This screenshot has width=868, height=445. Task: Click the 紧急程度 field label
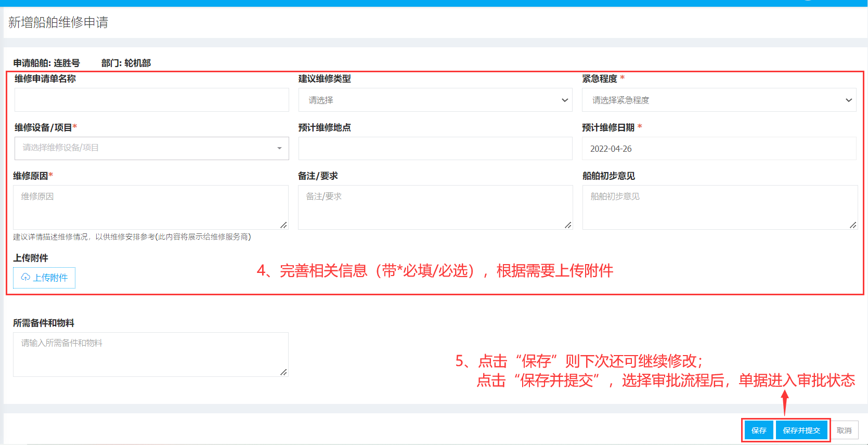[603, 78]
